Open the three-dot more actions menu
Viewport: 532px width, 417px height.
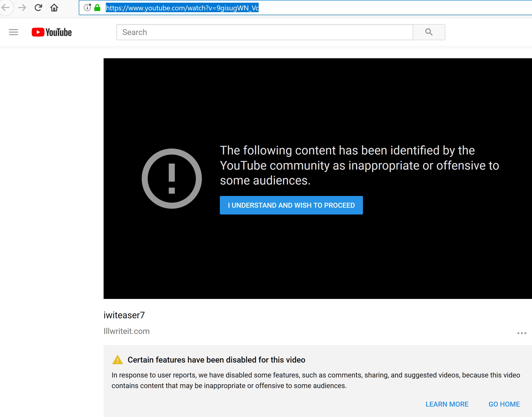522,333
